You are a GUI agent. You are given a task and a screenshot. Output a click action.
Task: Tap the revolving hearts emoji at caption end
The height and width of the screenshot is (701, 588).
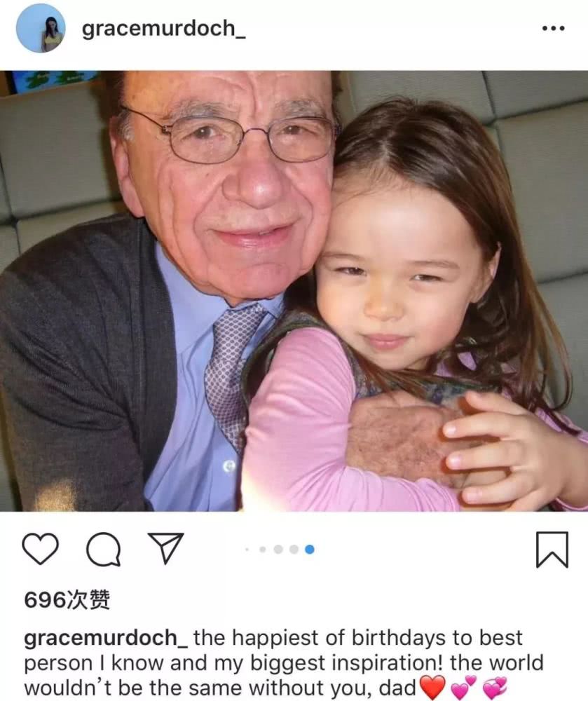pyautogui.click(x=495, y=688)
